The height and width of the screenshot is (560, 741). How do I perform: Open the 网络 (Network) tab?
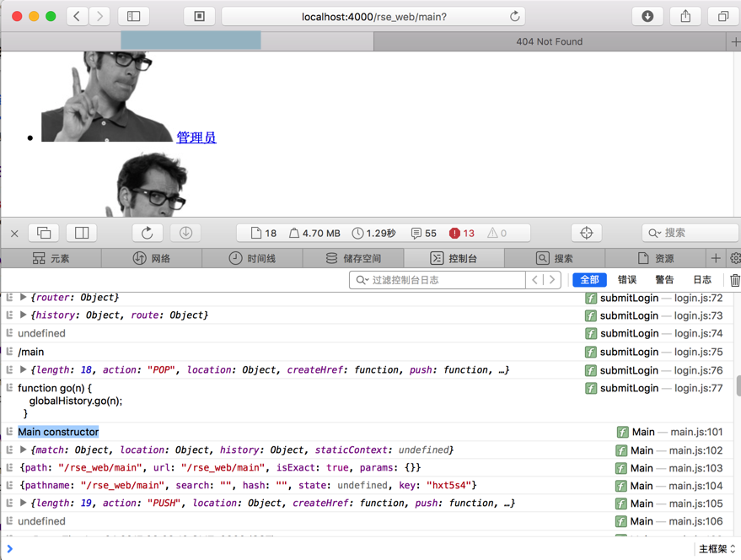tap(151, 258)
